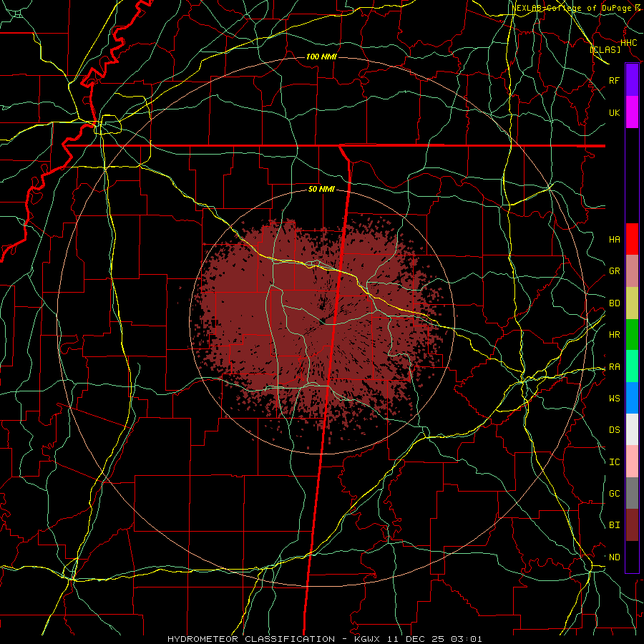Click the GR legend label
Screen dimensions: 644x644
click(x=614, y=271)
